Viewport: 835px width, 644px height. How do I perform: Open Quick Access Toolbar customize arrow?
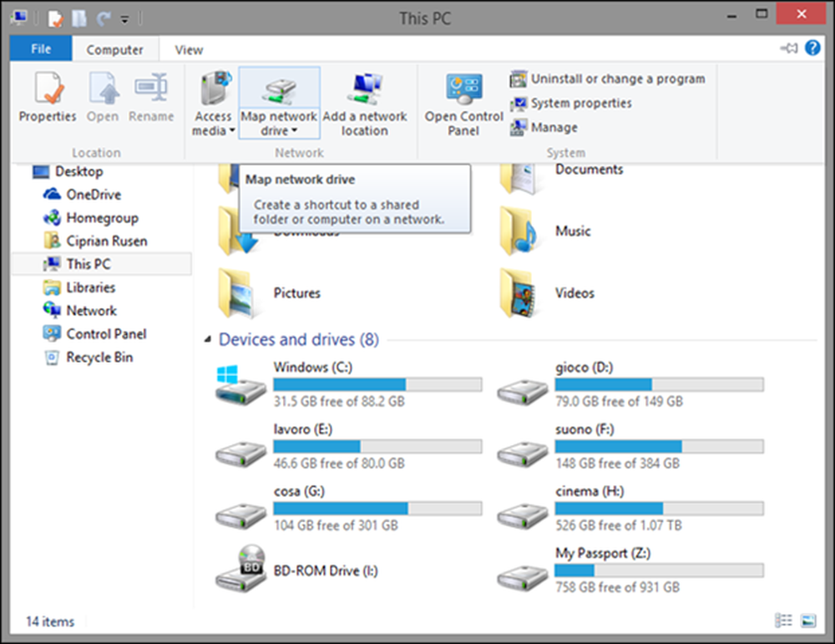tap(124, 20)
